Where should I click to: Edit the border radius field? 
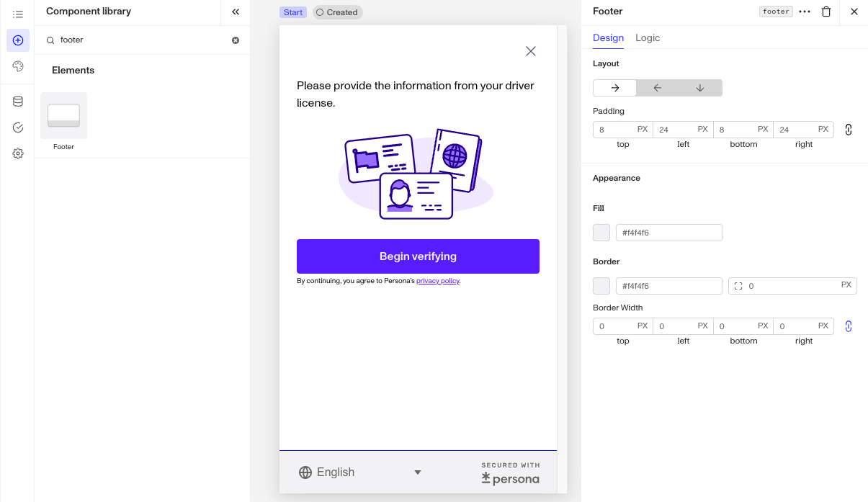[792, 286]
